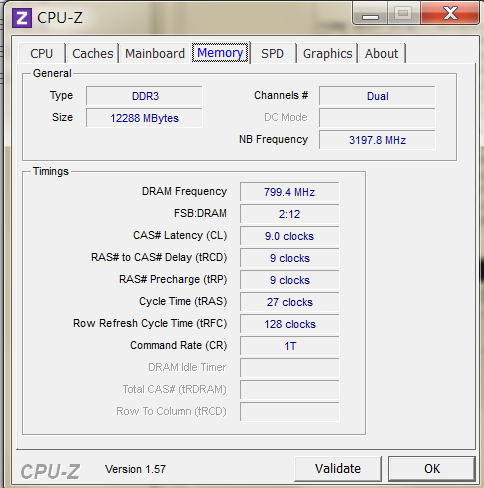
Task: Select the Size value 12288 MBytes
Action: pyautogui.click(x=144, y=118)
